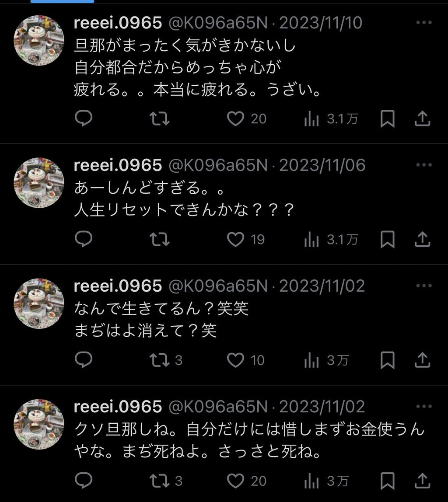This screenshot has height=502, width=448.
Task: Reply to the 2023/11/10 tweet
Action: pyautogui.click(x=84, y=118)
